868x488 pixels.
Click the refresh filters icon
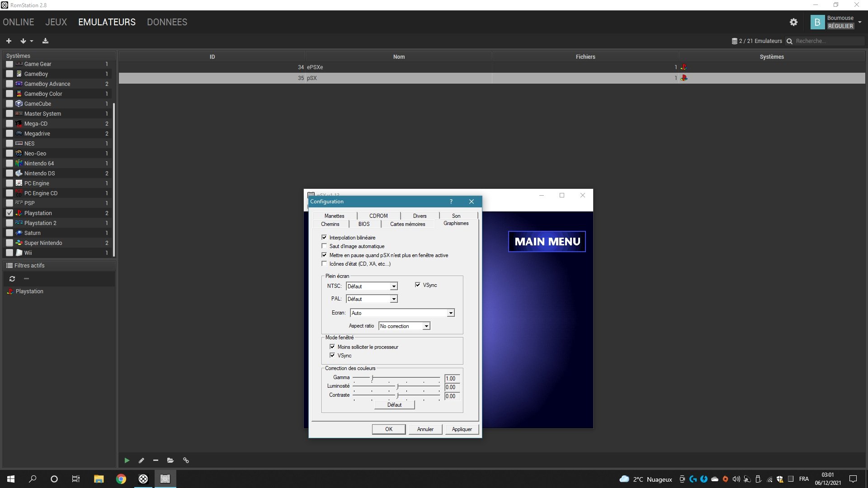point(12,279)
